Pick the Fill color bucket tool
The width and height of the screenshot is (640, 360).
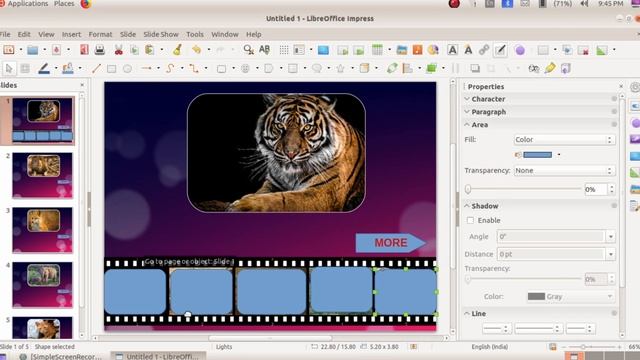(x=68, y=69)
